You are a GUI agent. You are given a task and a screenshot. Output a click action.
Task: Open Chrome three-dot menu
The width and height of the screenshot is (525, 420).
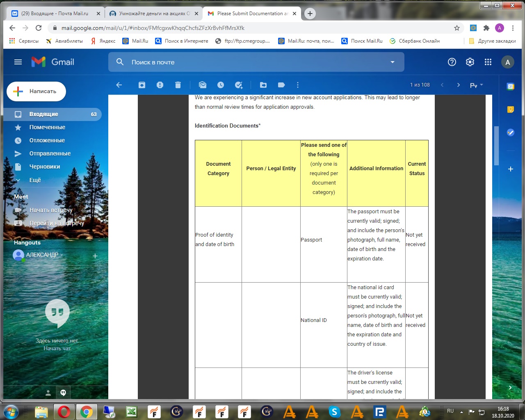[x=513, y=28]
